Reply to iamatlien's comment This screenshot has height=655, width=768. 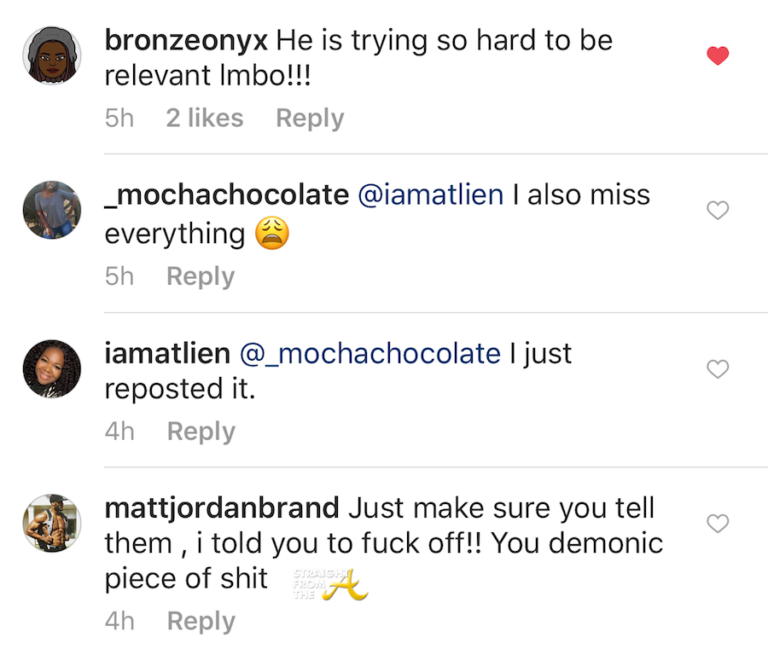click(x=200, y=431)
